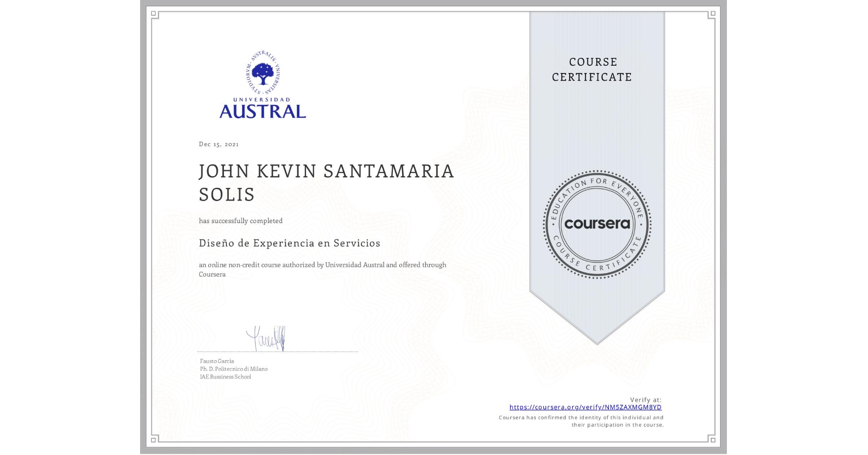Image resolution: width=868 pixels, height=455 pixels.
Task: Click the Verify at label
Action: [x=646, y=399]
